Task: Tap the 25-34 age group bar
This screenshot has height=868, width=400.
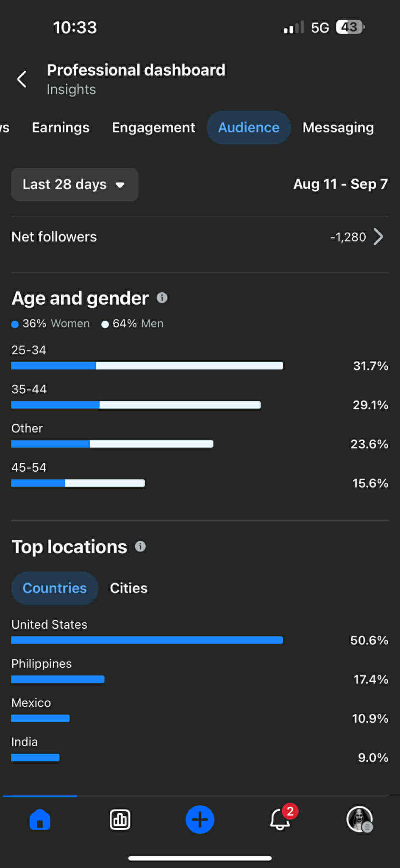Action: (x=147, y=366)
